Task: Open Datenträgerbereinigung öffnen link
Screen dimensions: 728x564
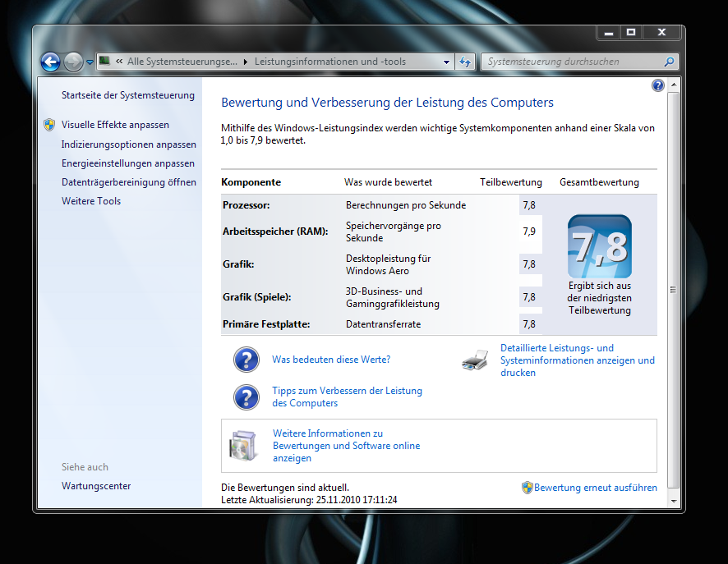Action: click(x=129, y=182)
